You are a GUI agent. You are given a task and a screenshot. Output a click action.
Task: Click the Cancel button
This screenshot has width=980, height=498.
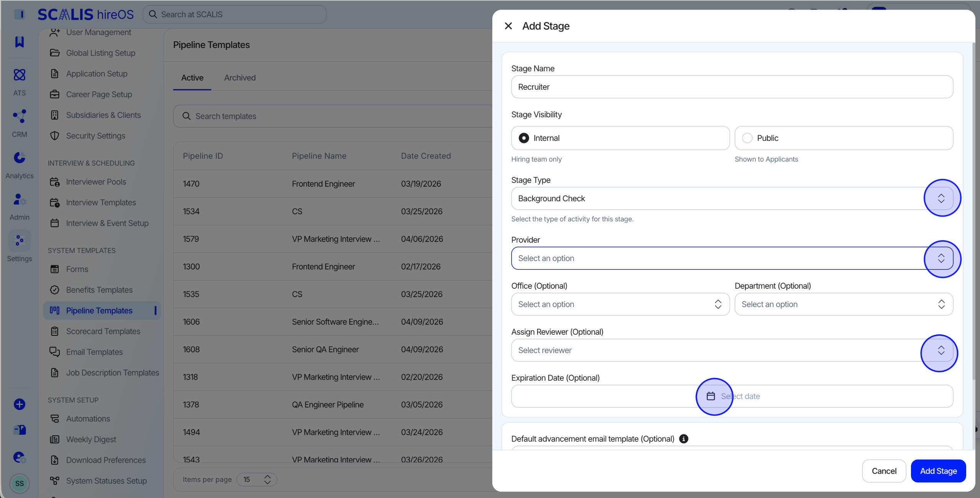tap(884, 471)
